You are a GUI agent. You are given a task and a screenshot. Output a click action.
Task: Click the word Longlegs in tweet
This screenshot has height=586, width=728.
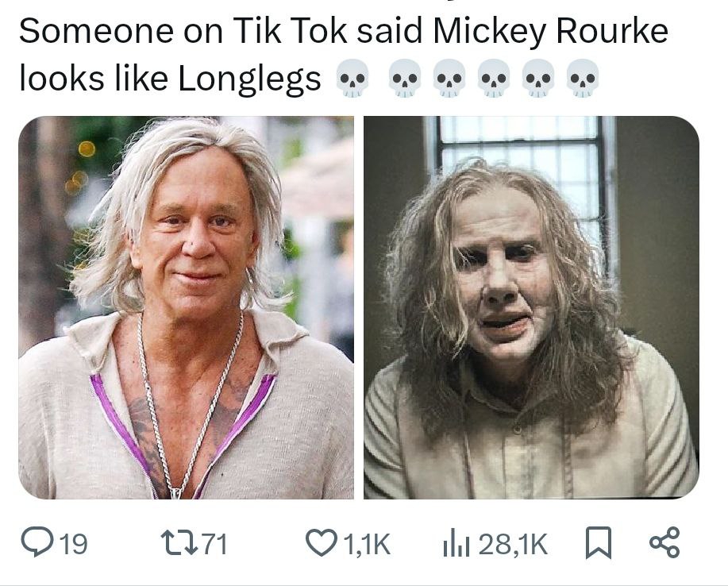(x=249, y=79)
